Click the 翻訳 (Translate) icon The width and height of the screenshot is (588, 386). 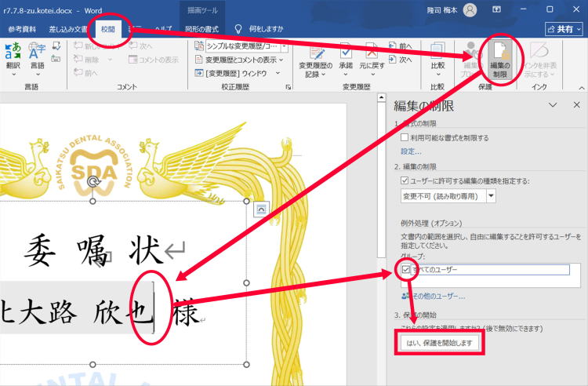click(13, 55)
